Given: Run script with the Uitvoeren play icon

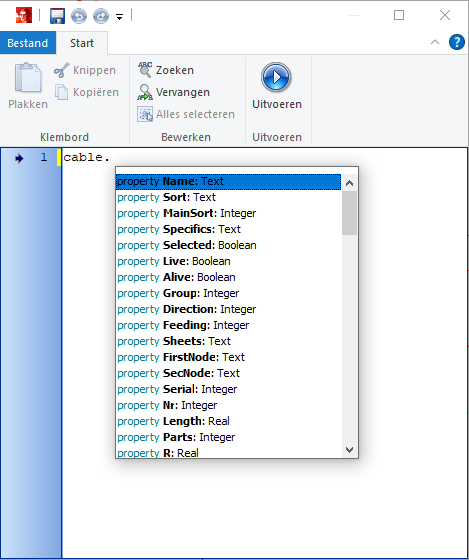Looking at the screenshot, I should (x=276, y=77).
